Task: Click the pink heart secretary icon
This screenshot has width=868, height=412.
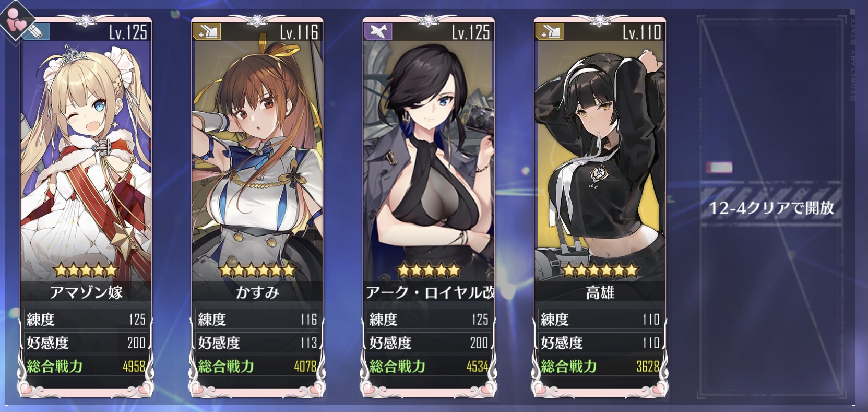Action: point(17,18)
